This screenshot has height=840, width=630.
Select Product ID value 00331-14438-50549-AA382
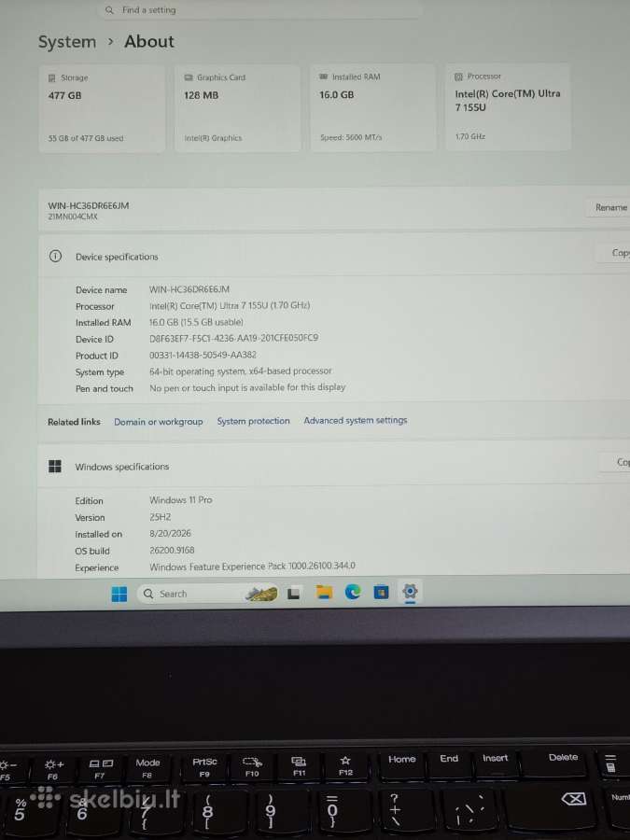point(203,355)
